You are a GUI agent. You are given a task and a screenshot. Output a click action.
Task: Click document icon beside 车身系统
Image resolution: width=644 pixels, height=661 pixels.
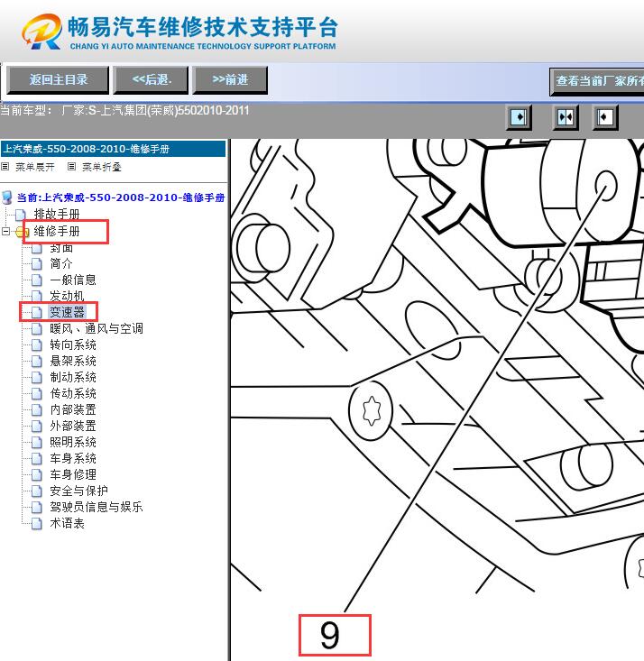click(37, 459)
